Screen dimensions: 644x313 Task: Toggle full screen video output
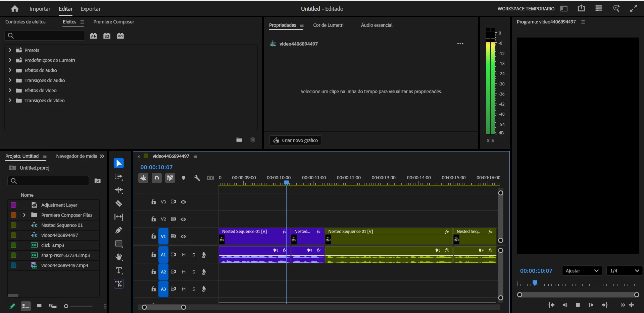pyautogui.click(x=634, y=8)
